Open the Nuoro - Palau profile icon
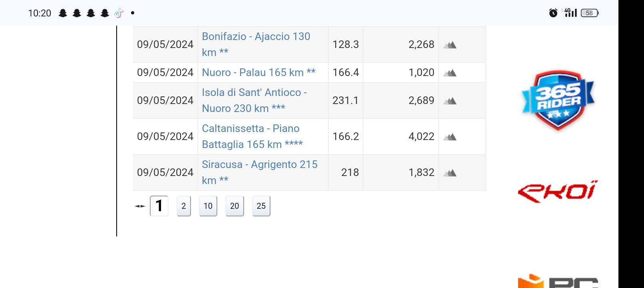 tap(450, 73)
